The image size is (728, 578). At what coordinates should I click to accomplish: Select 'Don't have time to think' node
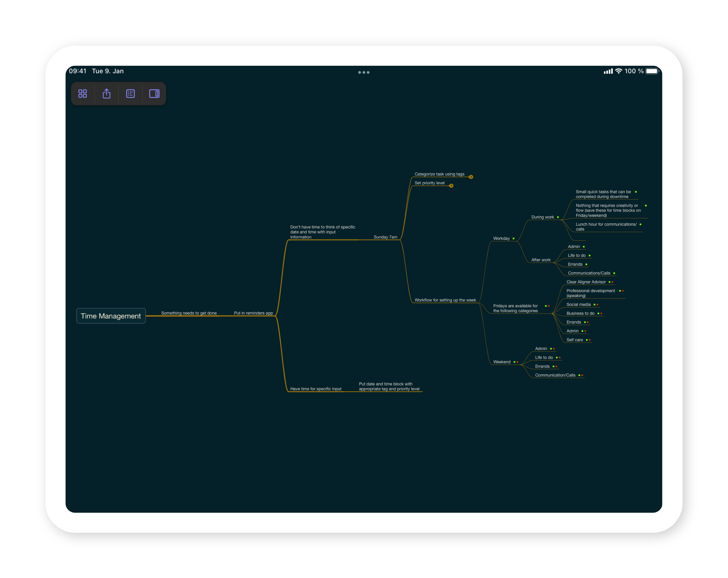coord(322,232)
